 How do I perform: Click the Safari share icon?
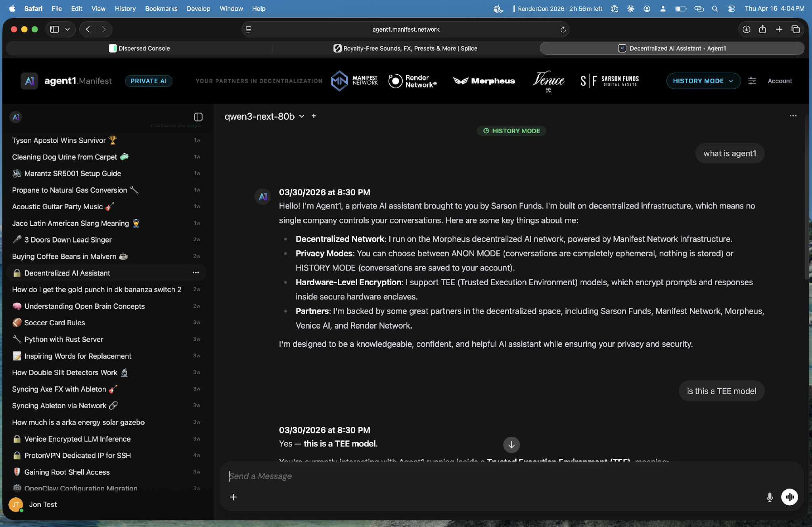click(762, 29)
